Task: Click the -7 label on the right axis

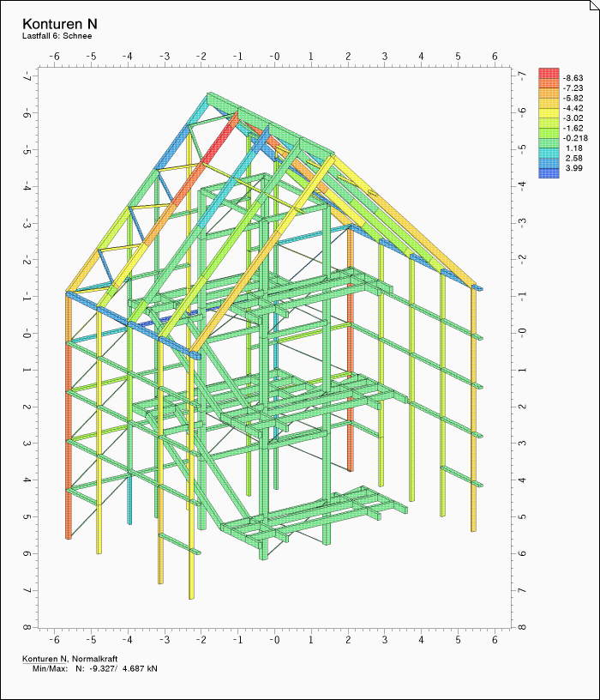Action: coord(521,75)
